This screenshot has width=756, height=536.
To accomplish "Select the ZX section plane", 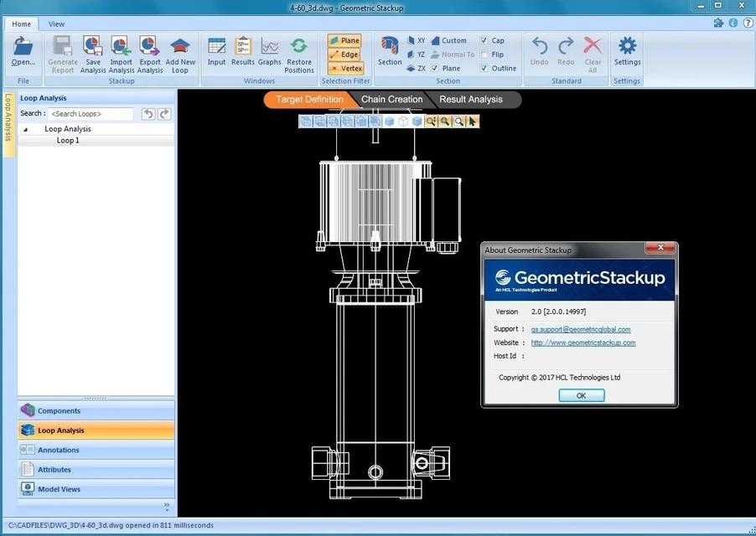I will click(416, 69).
